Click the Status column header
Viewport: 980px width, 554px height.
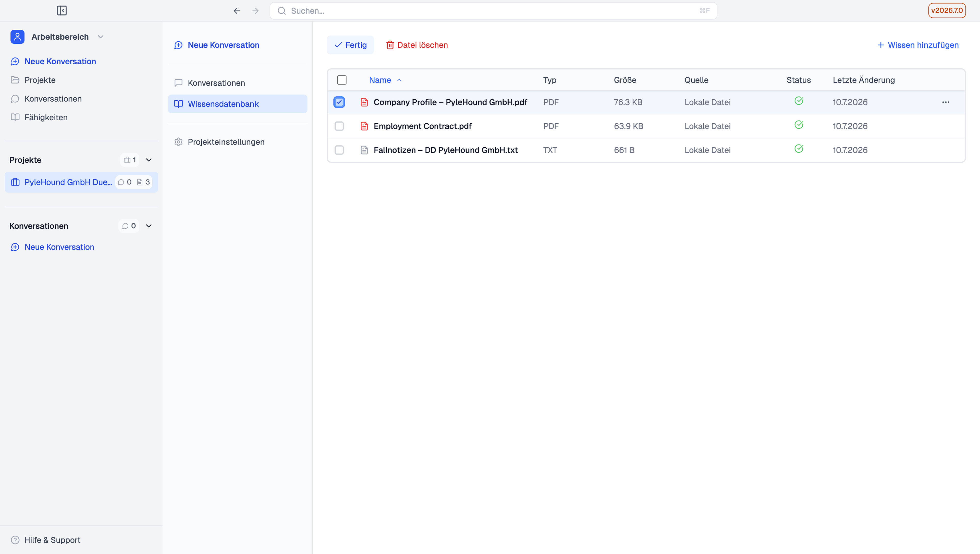click(799, 80)
